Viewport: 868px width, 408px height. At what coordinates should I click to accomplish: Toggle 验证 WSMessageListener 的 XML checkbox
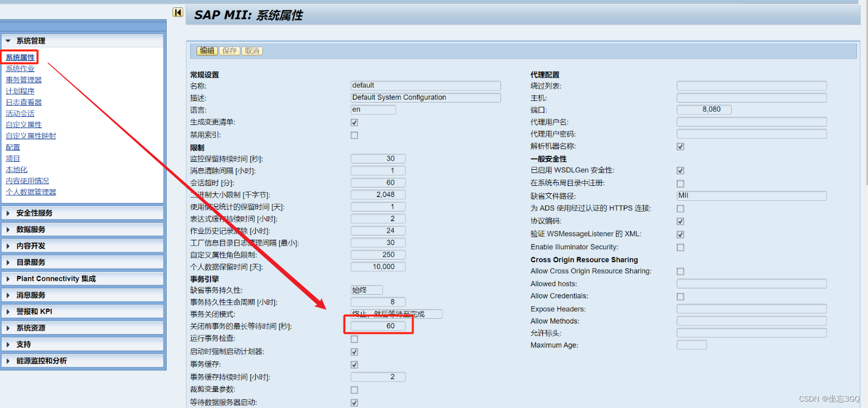681,234
